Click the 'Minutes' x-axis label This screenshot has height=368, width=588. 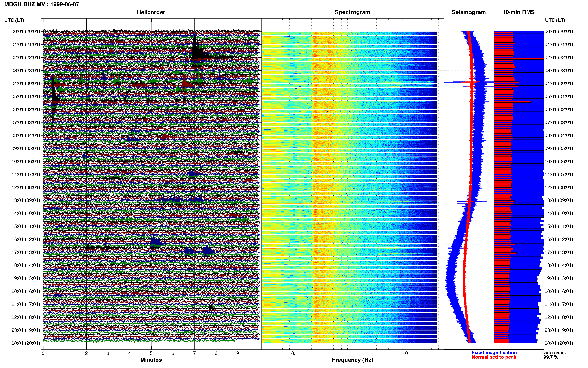point(151,360)
